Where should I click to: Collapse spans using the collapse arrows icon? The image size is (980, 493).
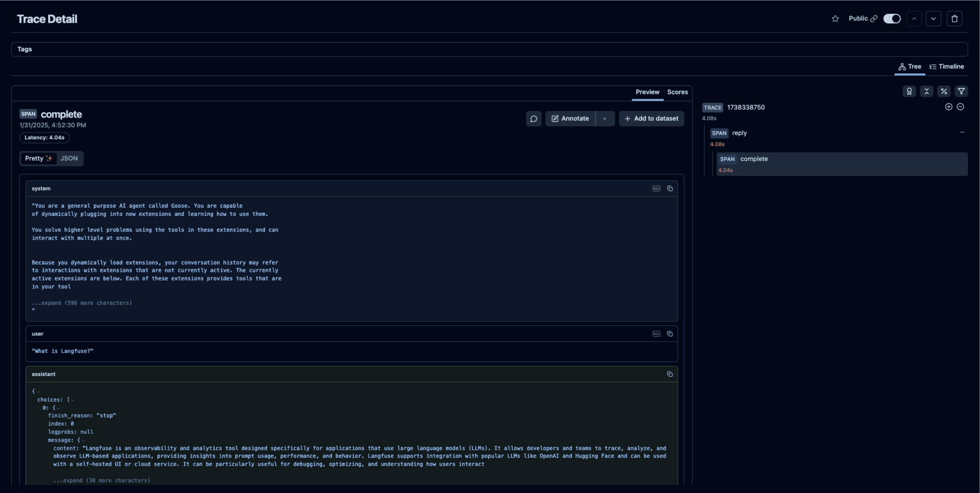pos(927,91)
